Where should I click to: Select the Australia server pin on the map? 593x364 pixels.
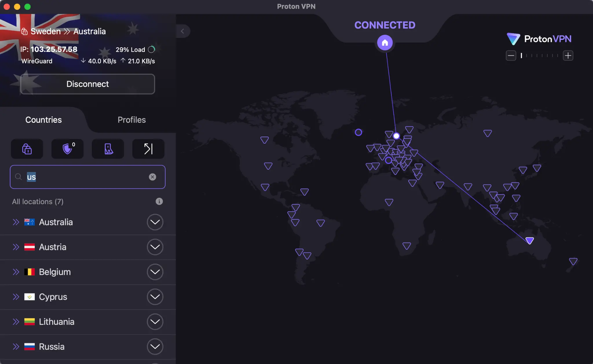coord(529,240)
